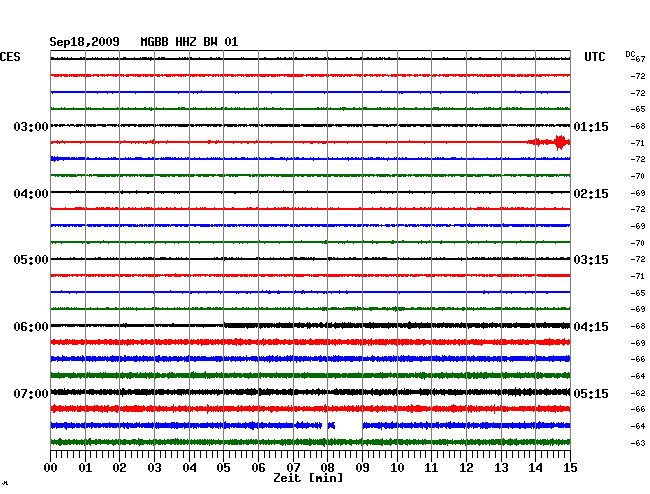This screenshot has width=650, height=494.
Task: Pick minute 06 on the time axis
Action: [x=258, y=467]
